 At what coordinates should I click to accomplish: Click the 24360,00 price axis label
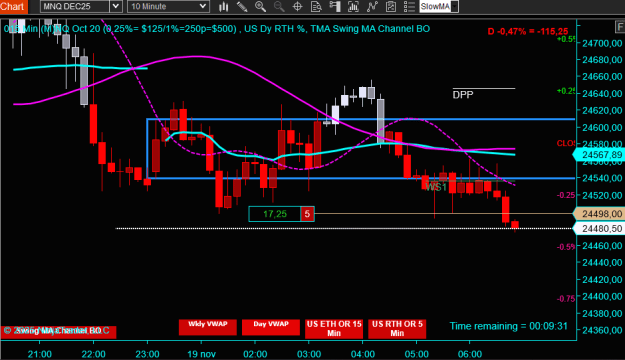tap(602, 330)
